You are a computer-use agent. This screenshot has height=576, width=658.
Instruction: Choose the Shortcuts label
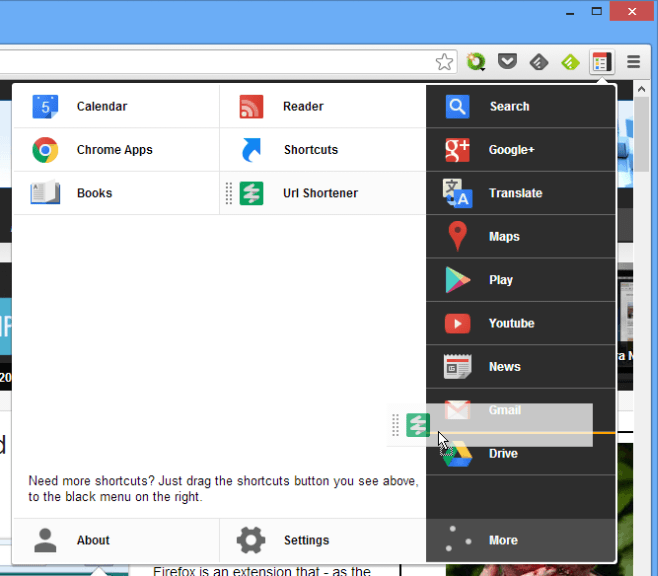click(311, 150)
